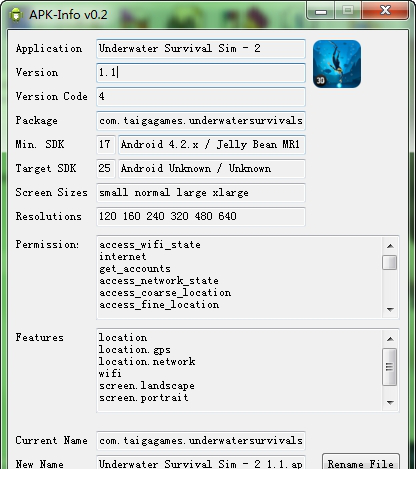Image resolution: width=416 pixels, height=487 pixels.
Task: Click the APK-Info Android icon in title bar
Action: (x=16, y=15)
